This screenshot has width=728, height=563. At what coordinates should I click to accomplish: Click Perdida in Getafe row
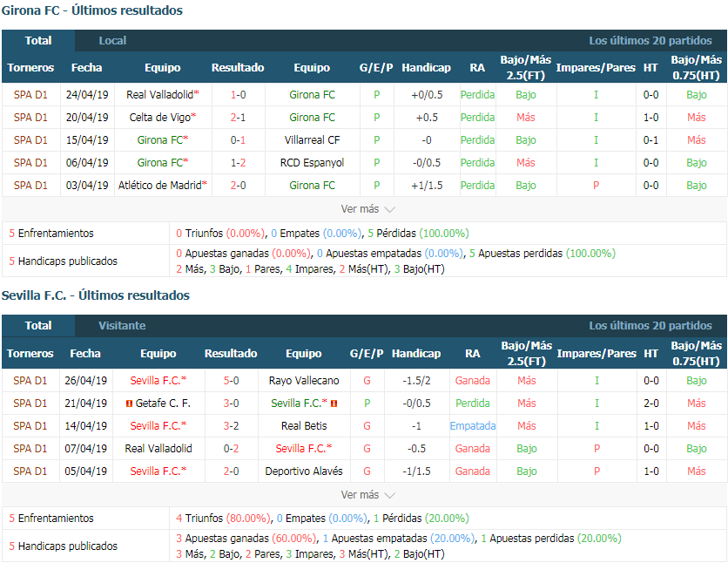[473, 404]
